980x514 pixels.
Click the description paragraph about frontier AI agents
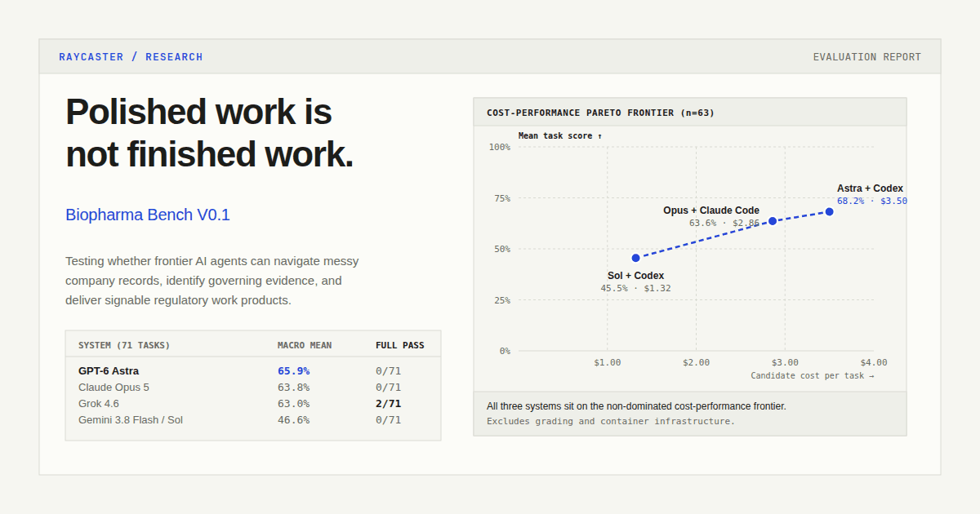click(212, 281)
